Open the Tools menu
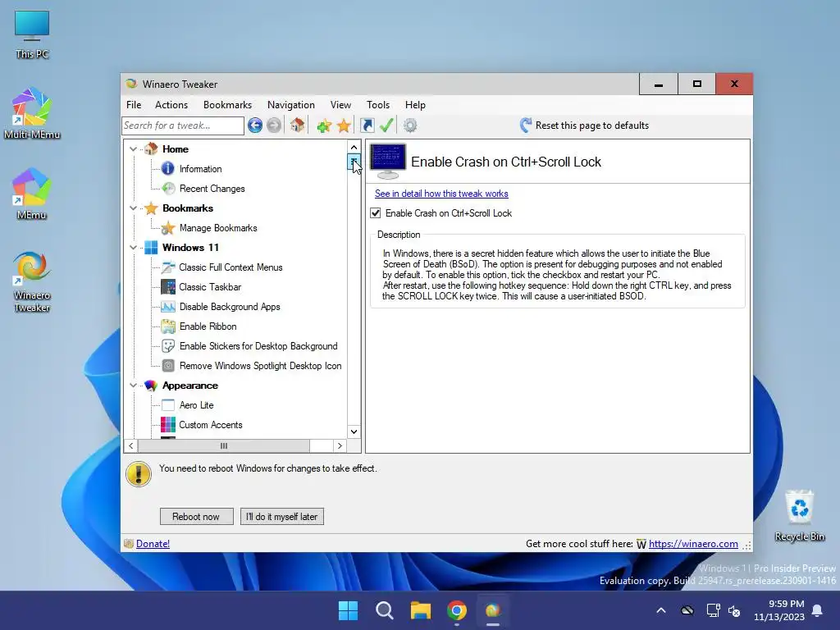The width and height of the screenshot is (840, 630). (x=378, y=105)
